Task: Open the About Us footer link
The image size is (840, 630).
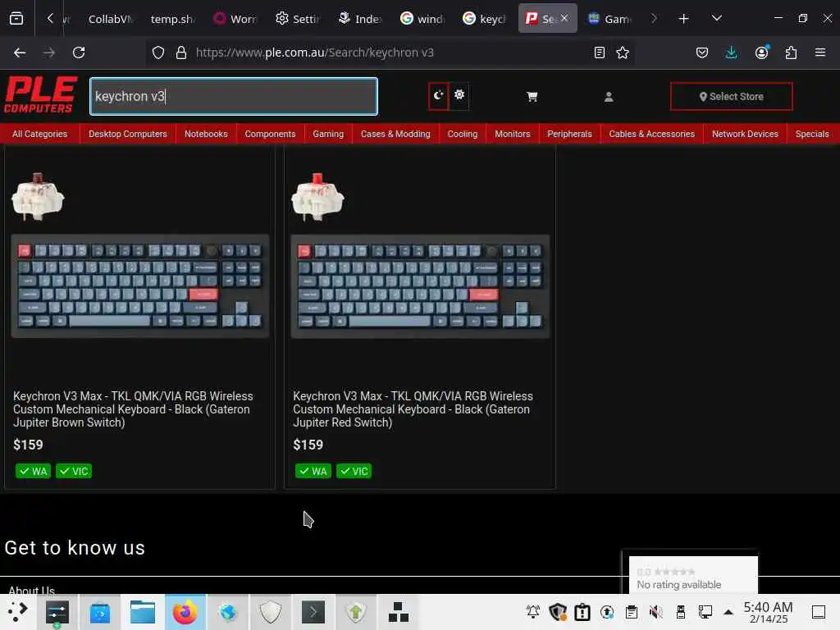Action: click(32, 590)
